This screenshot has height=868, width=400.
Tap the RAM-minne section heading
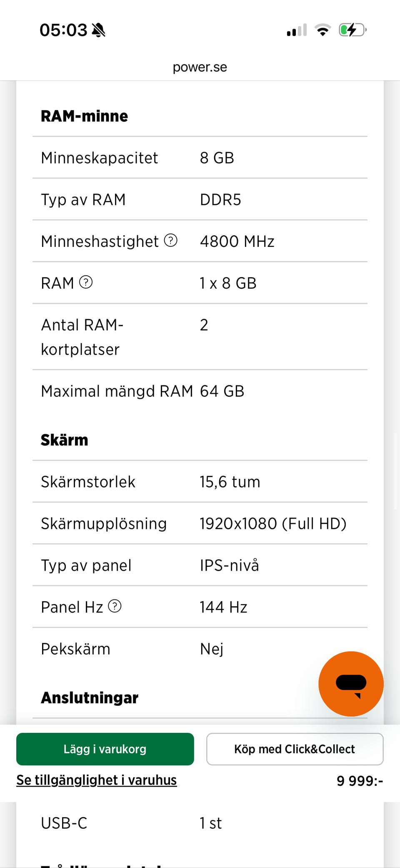[x=85, y=116]
